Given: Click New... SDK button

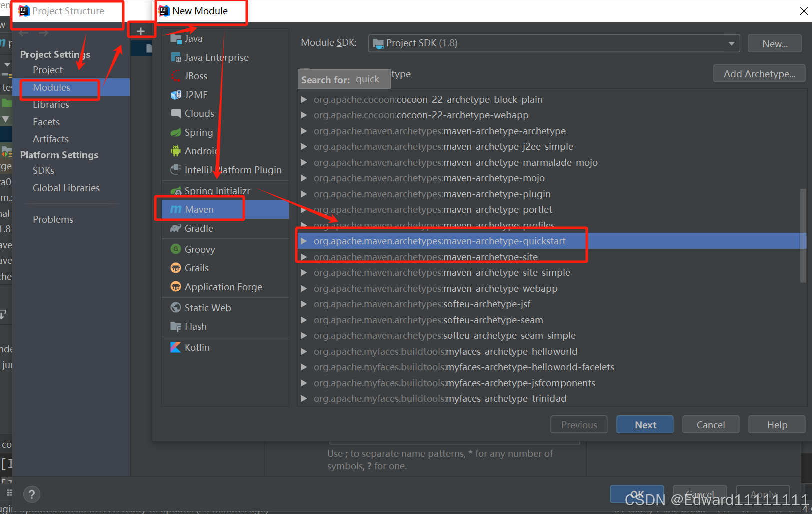Looking at the screenshot, I should point(775,43).
